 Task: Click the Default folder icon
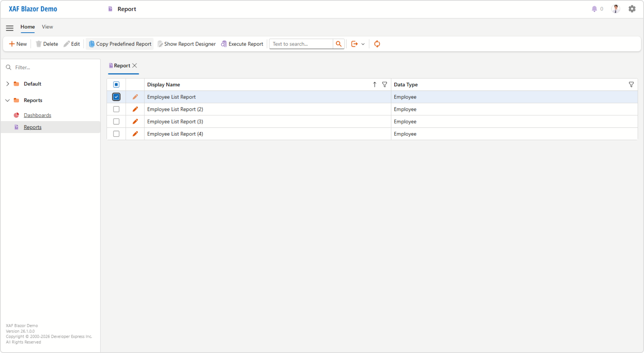tap(17, 84)
